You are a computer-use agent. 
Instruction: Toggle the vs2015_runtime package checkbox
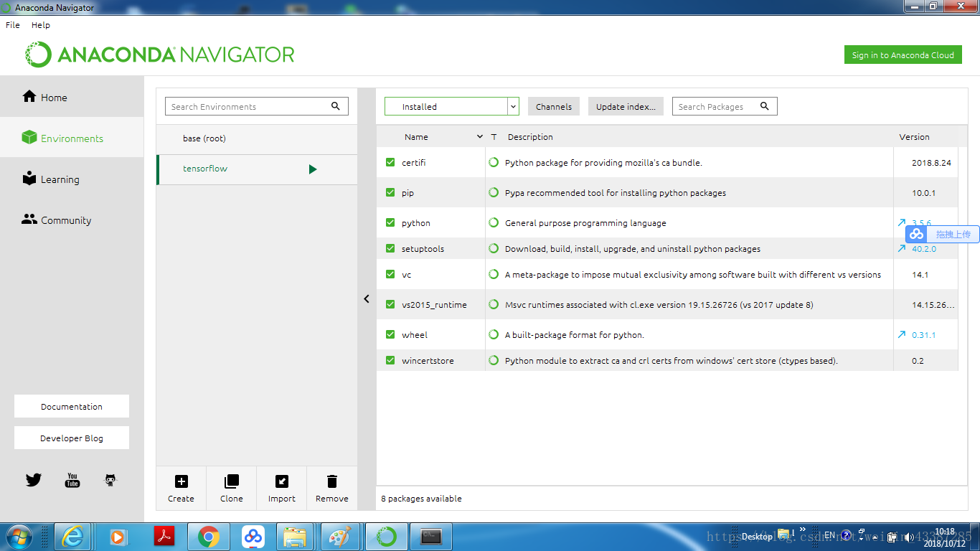pyautogui.click(x=390, y=304)
